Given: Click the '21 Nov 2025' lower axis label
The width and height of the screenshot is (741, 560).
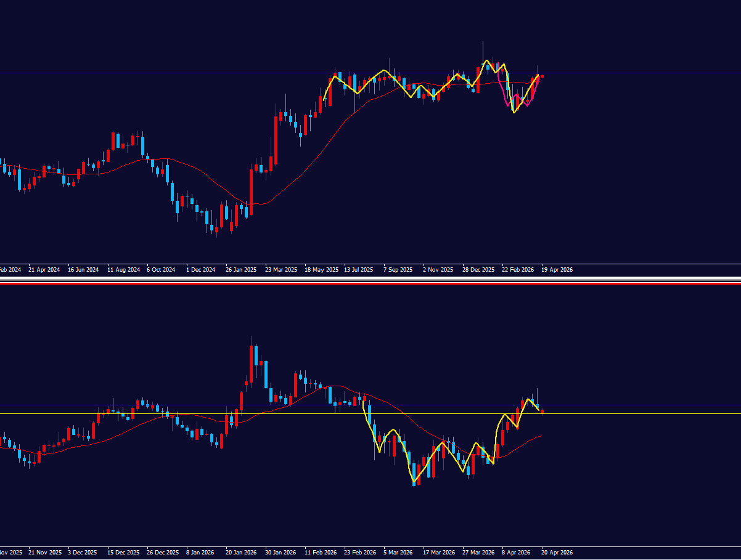Looking at the screenshot, I should 45,553.
